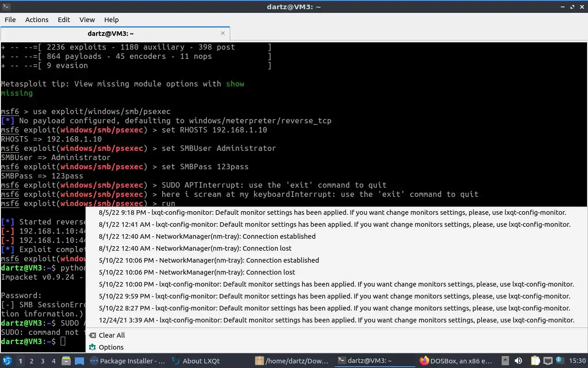Select the 5/10/22 10:00 PM lxqt-config-monitor notification

[337, 284]
